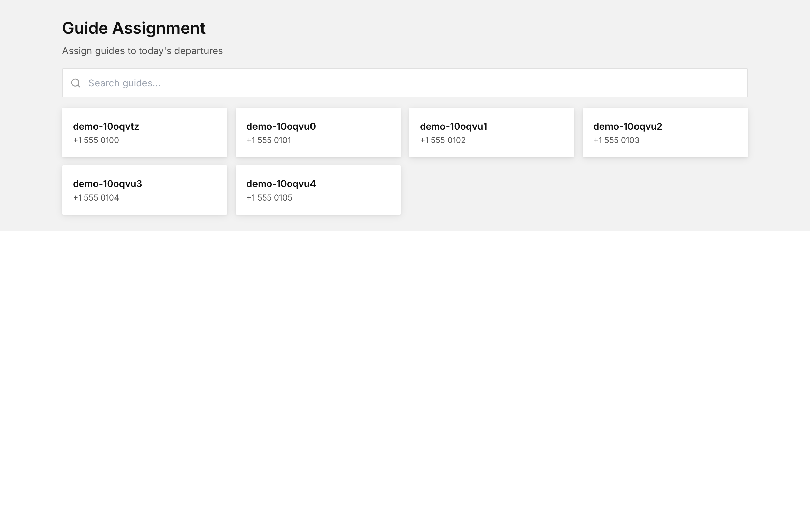The height and width of the screenshot is (532, 810).
Task: Click the Assign guides to today's departures subtitle
Action: coord(142,51)
